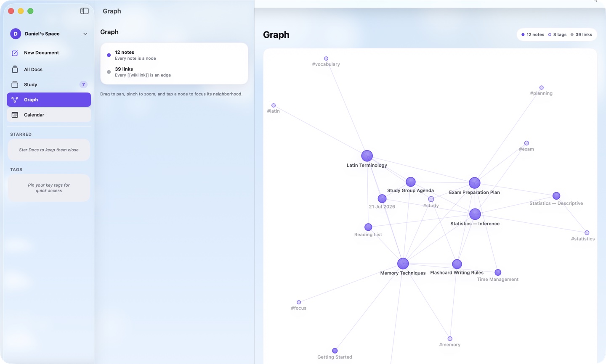Click the #vocabulary tag node
This screenshot has width=606, height=364.
click(326, 58)
